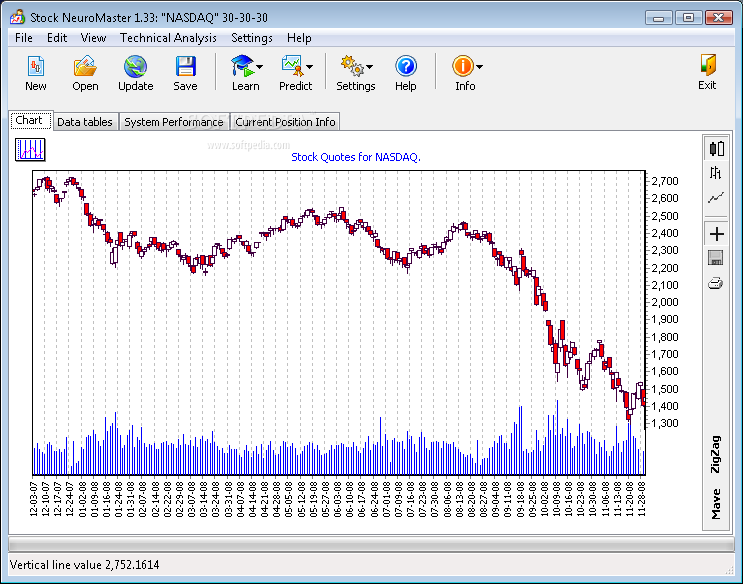This screenshot has height=584, width=743.
Task: Update quotes using the Update globe icon
Action: tap(135, 66)
